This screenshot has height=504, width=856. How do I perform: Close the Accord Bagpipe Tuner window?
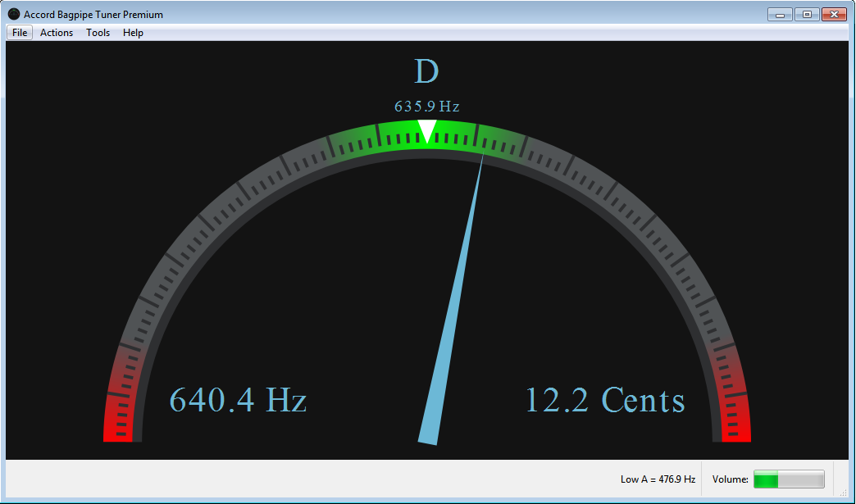[x=834, y=15]
